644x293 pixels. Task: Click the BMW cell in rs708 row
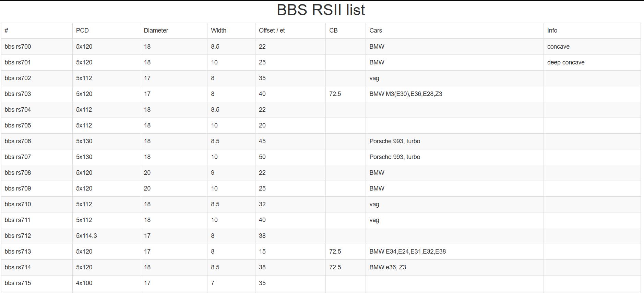tap(454, 173)
